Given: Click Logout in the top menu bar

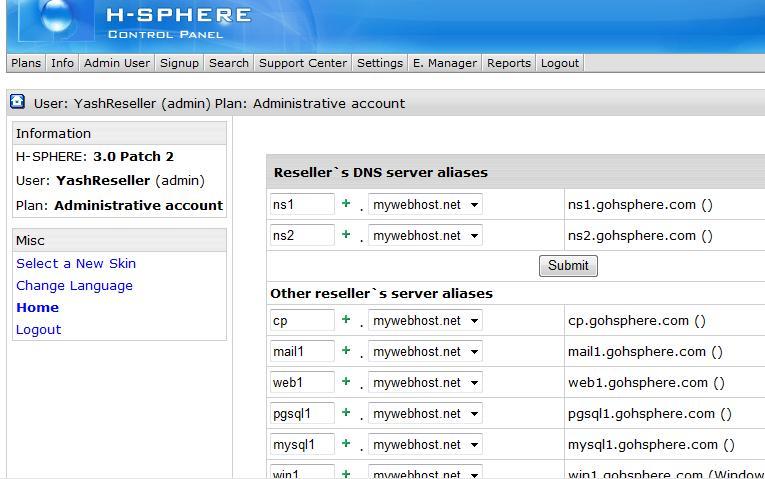Looking at the screenshot, I should (560, 63).
